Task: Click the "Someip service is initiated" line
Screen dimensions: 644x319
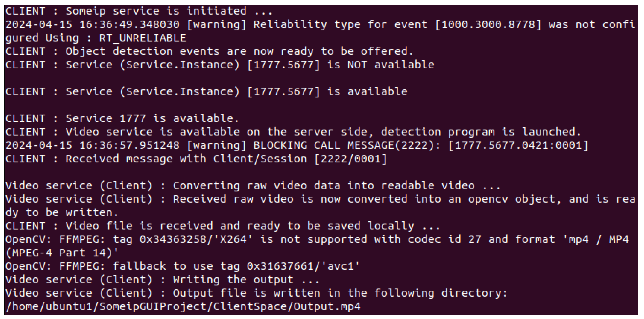Action: tap(139, 11)
